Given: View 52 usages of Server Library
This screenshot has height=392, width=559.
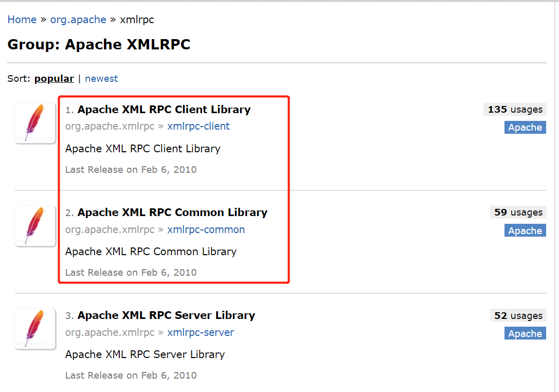Looking at the screenshot, I should tap(518, 316).
